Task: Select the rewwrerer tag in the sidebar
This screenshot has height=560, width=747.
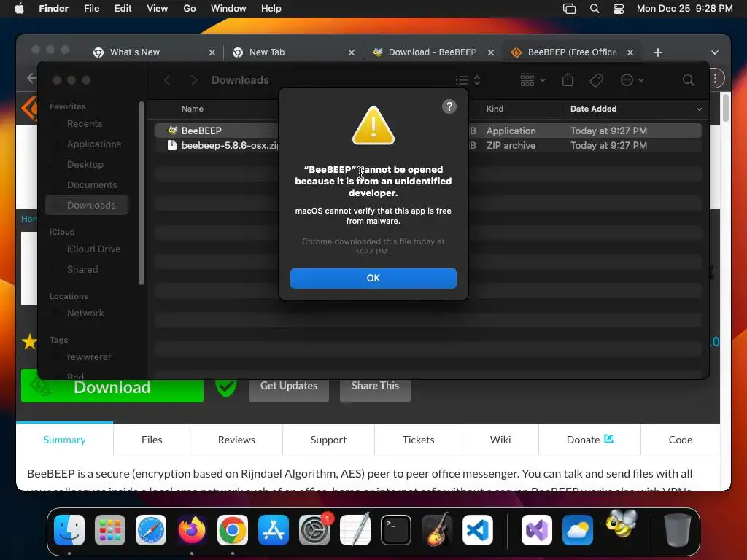Action: [x=88, y=357]
